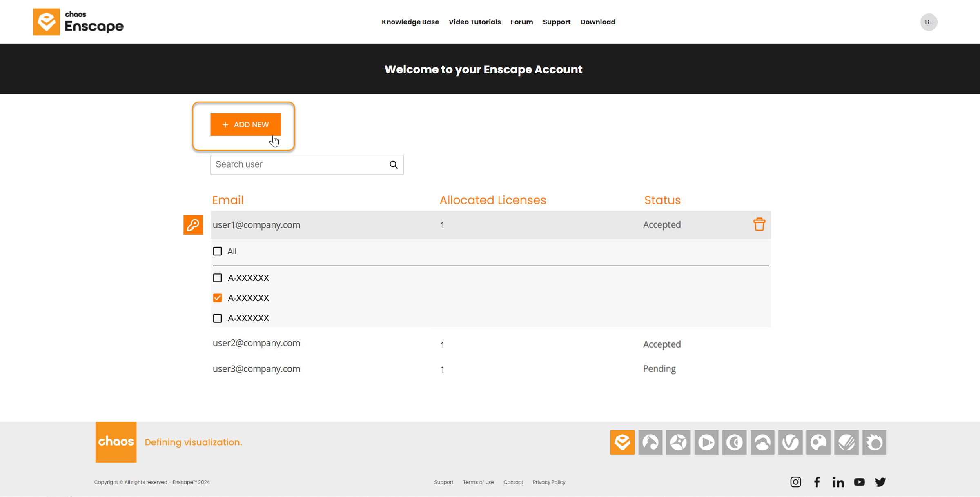
Task: Open the Video Tutorials menu item
Action: coord(474,22)
